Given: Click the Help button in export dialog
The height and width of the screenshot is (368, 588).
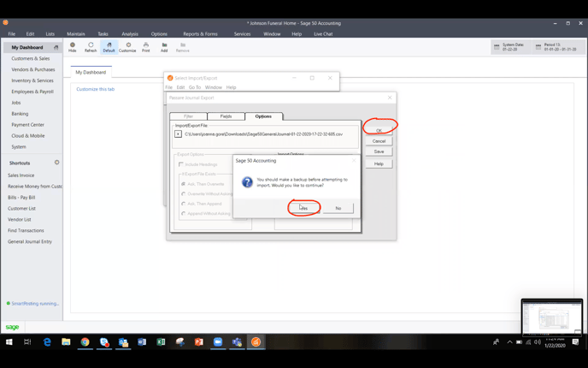Looking at the screenshot, I should [379, 163].
